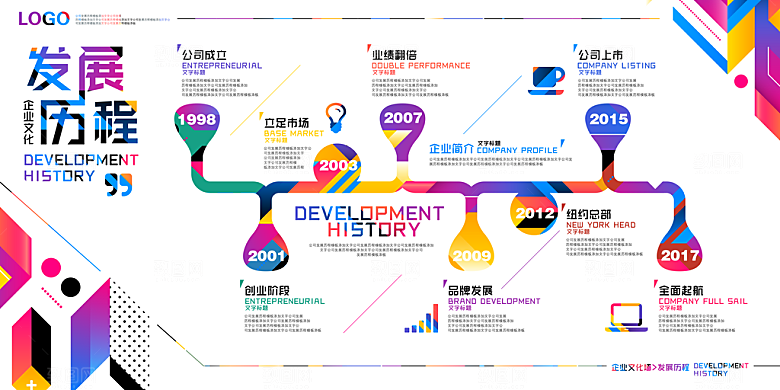The height and width of the screenshot is (390, 780).
Task: Click the NEW YORK HEAD subtitle
Action: [601, 225]
